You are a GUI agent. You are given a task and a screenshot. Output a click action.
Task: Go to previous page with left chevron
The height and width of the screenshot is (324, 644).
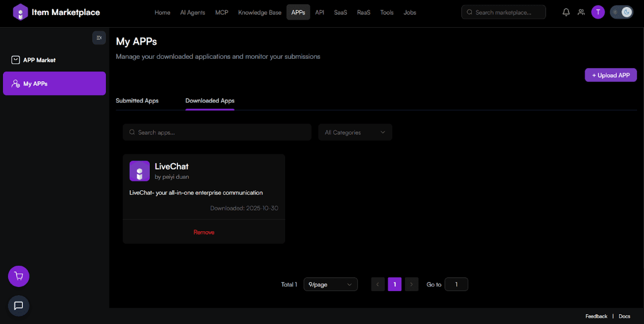click(378, 284)
